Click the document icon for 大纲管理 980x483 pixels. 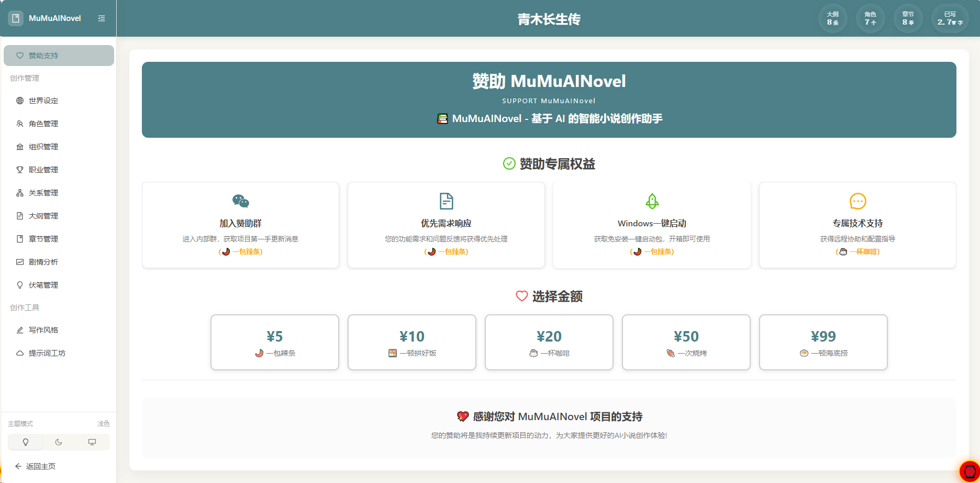click(20, 216)
